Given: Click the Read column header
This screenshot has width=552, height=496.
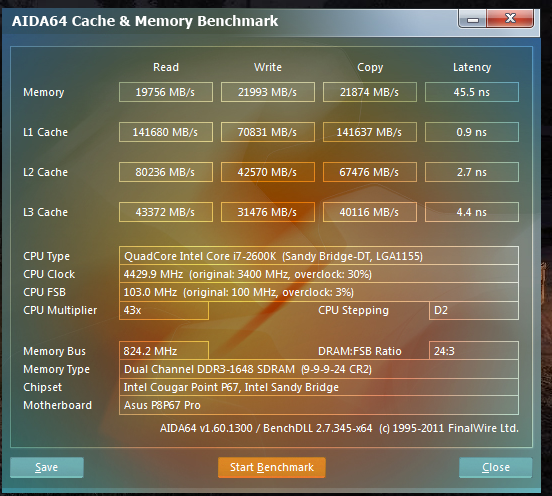Looking at the screenshot, I should (166, 67).
